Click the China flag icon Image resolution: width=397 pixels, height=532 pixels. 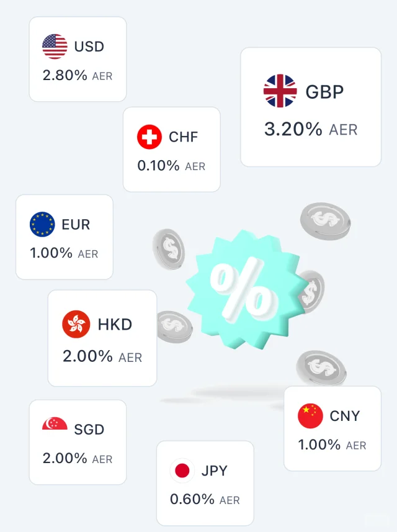click(x=310, y=416)
